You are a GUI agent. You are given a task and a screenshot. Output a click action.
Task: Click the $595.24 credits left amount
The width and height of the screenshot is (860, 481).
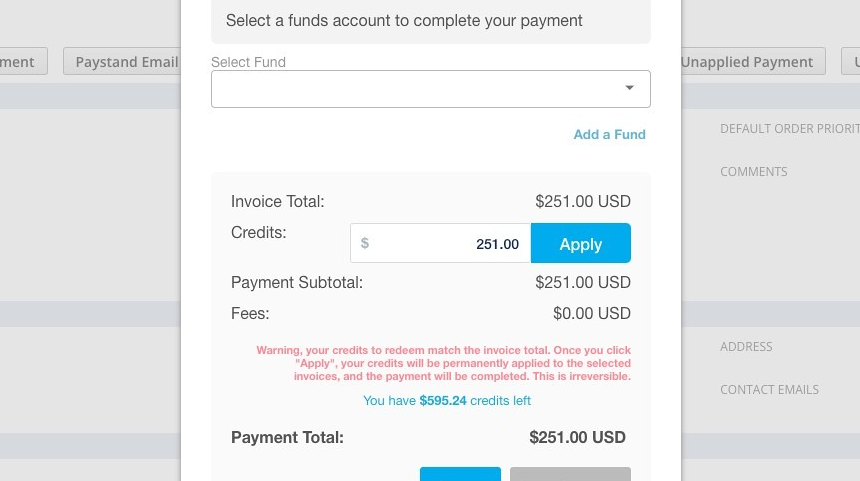coord(443,401)
